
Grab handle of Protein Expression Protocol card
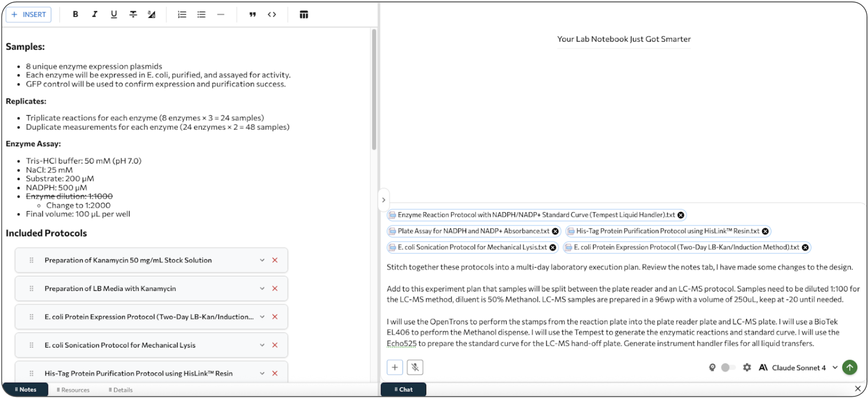coord(31,317)
